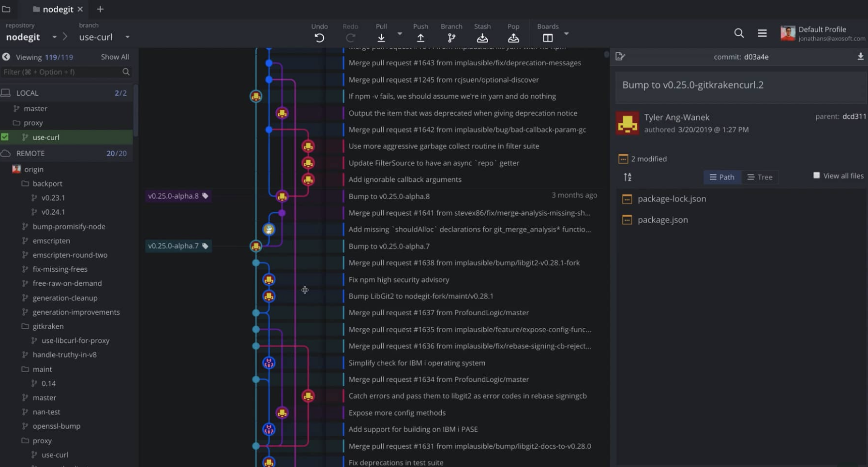
Task: Open a new tab with plus button
Action: click(100, 9)
